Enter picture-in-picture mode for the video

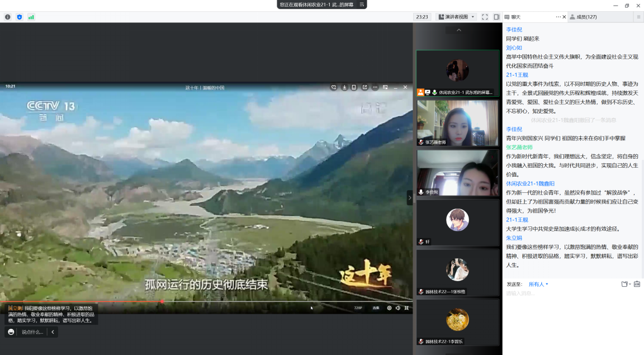(x=385, y=87)
